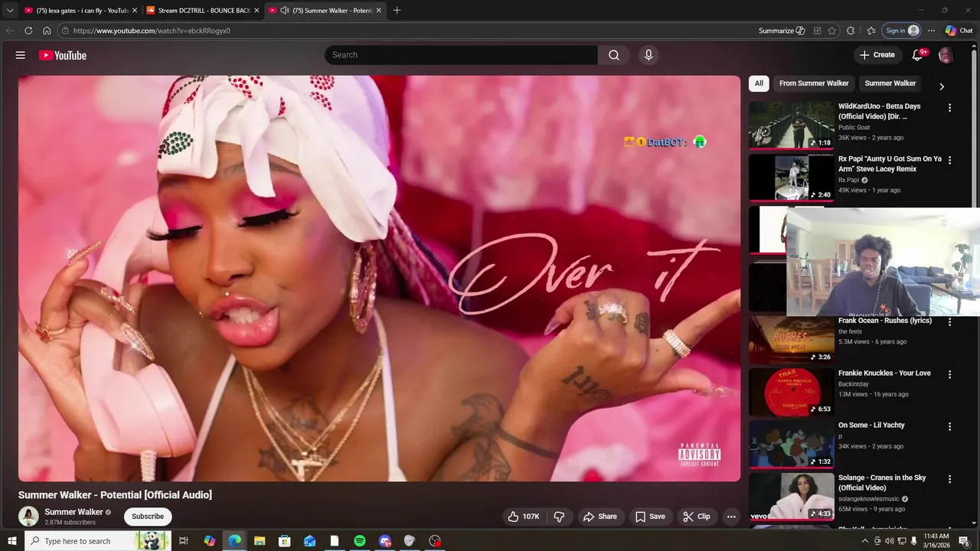Open the YouTube account avatar menu

[946, 55]
